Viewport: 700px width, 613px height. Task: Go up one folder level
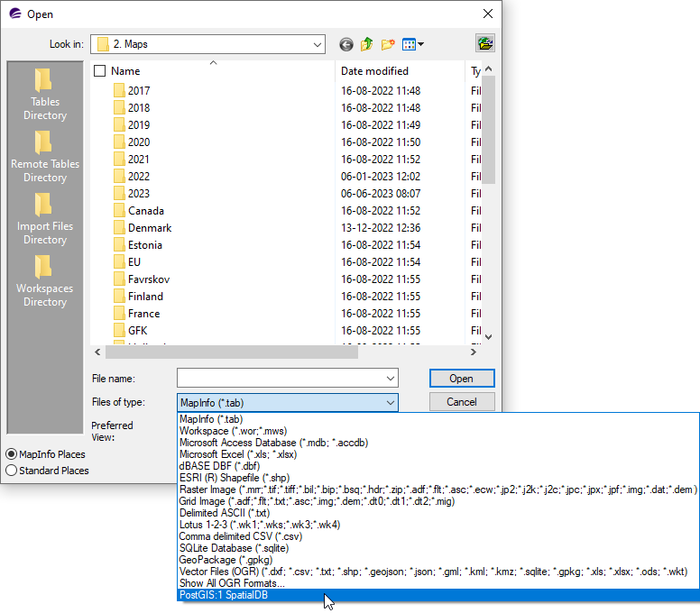coord(366,44)
